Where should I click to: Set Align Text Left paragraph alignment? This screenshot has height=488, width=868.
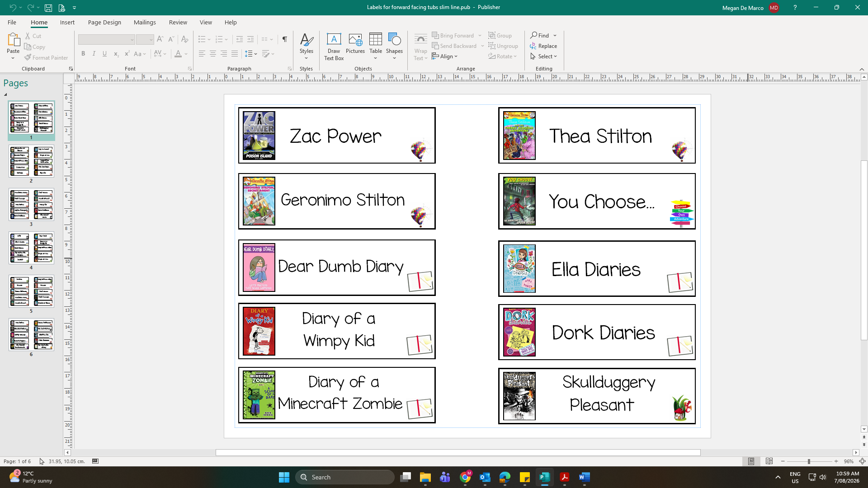(x=202, y=54)
